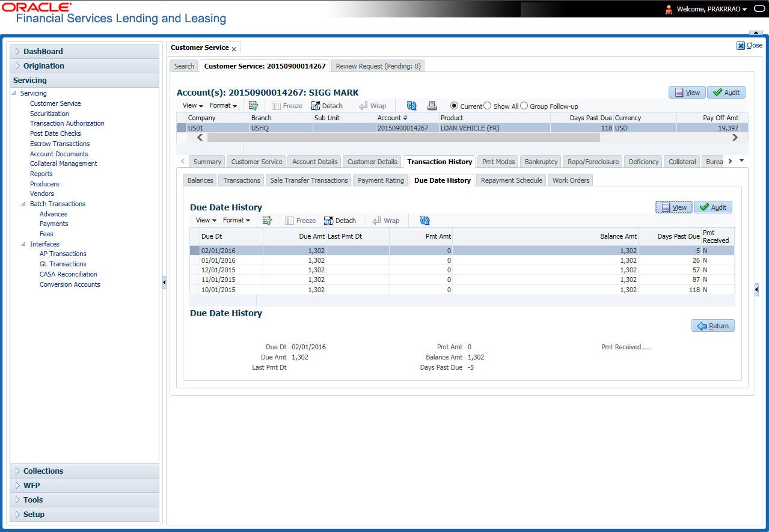Click the printer icon in account toolbar
This screenshot has width=769, height=532.
pyautogui.click(x=432, y=106)
